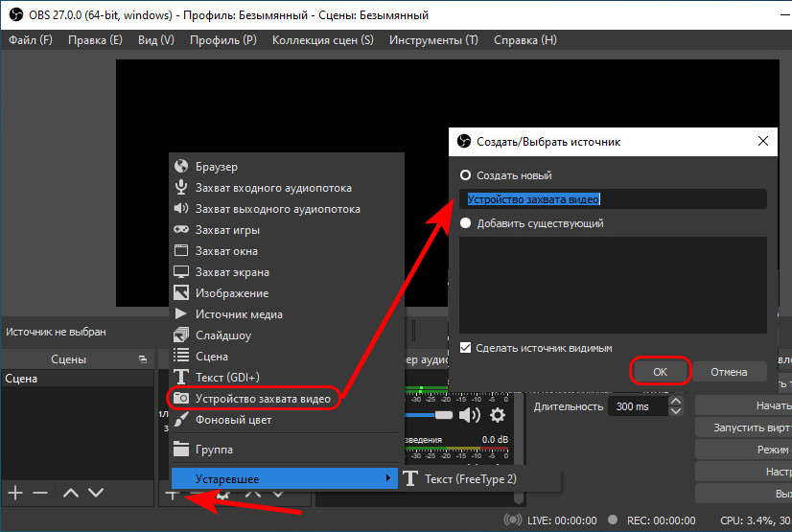792x532 pixels.
Task: Click the brush icon for Фоновый цвет
Action: click(181, 419)
